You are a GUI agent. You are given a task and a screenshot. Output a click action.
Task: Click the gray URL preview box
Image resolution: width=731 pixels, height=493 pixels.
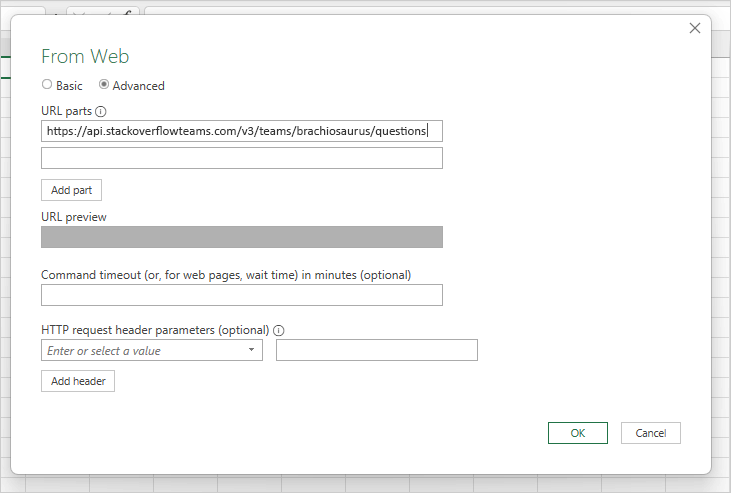[241, 237]
